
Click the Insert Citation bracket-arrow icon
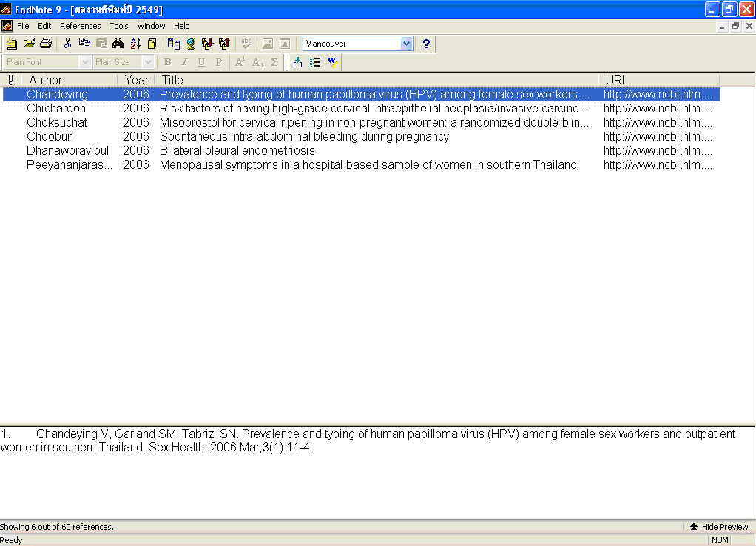click(x=297, y=62)
